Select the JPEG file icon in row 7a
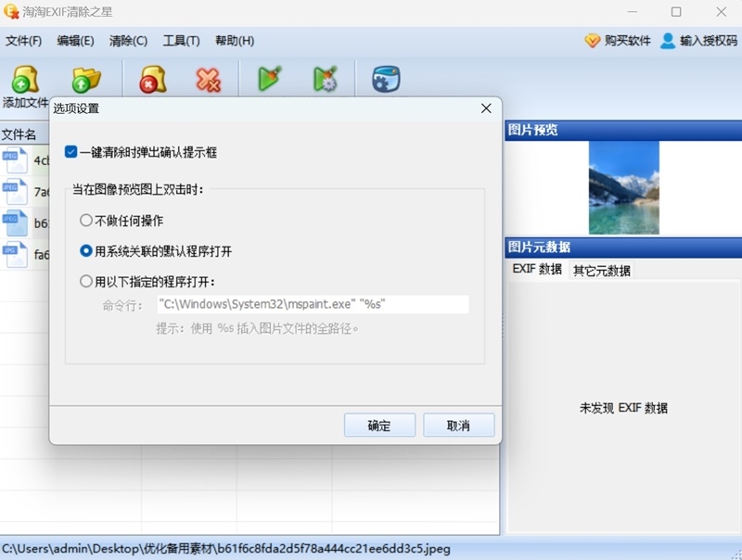 (x=15, y=192)
